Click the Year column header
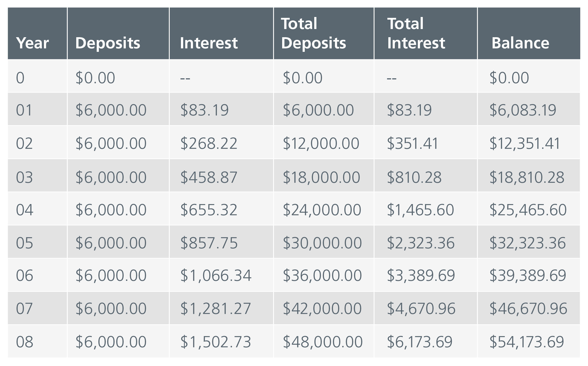 (x=37, y=33)
